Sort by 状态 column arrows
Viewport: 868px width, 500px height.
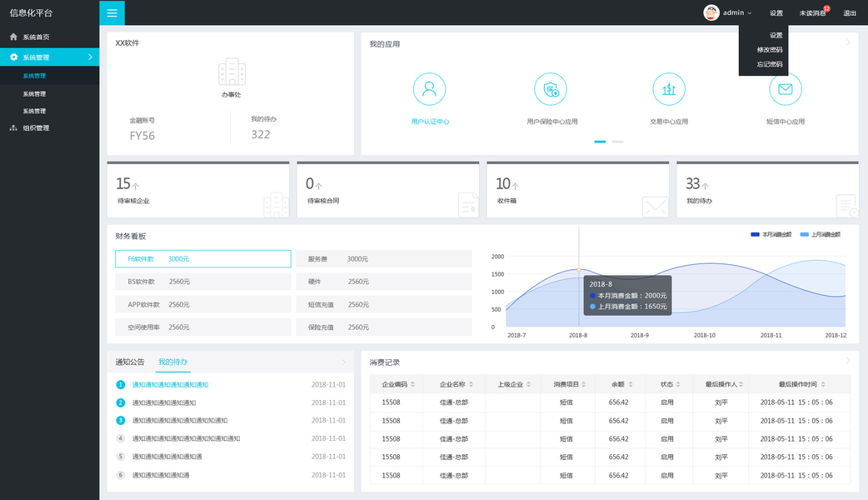(677, 384)
